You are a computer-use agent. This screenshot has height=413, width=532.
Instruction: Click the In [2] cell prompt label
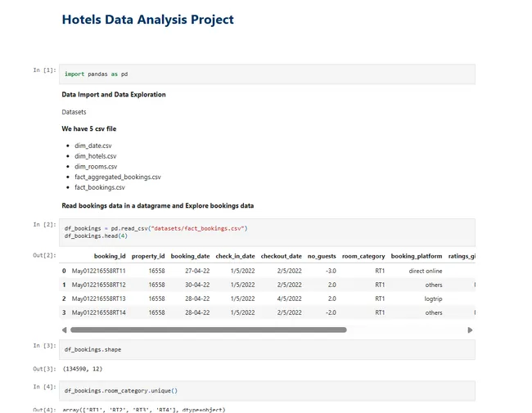(x=44, y=224)
